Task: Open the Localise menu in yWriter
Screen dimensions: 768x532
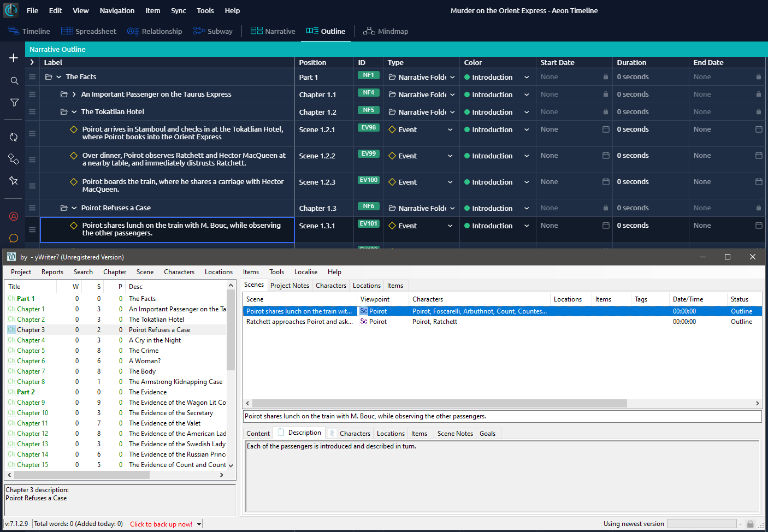Action: tap(306, 272)
